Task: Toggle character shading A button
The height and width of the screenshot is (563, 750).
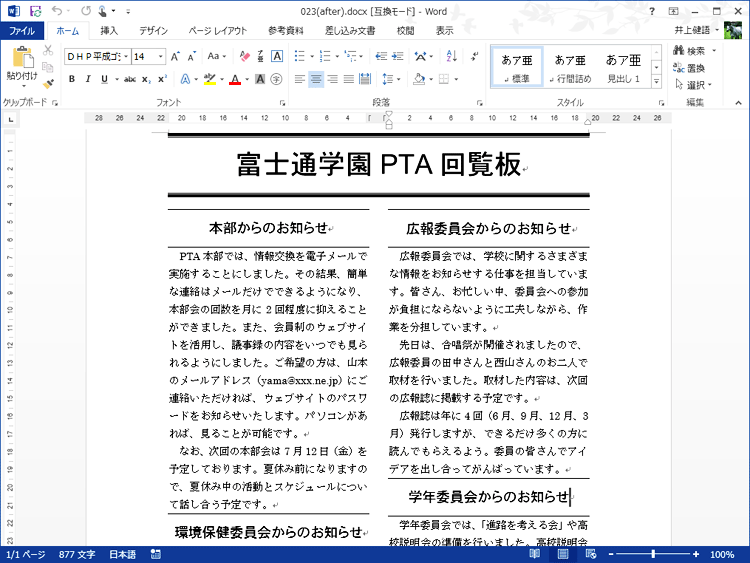Action: click(260, 79)
